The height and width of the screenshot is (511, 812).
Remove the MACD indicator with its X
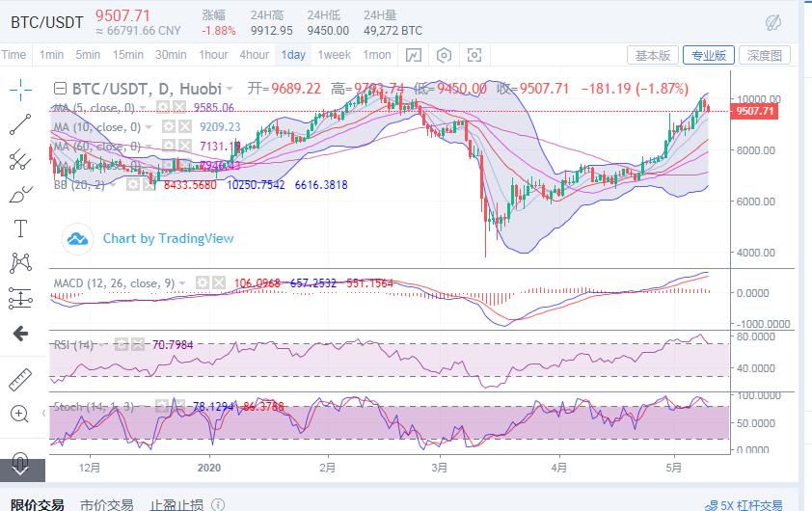pos(219,282)
